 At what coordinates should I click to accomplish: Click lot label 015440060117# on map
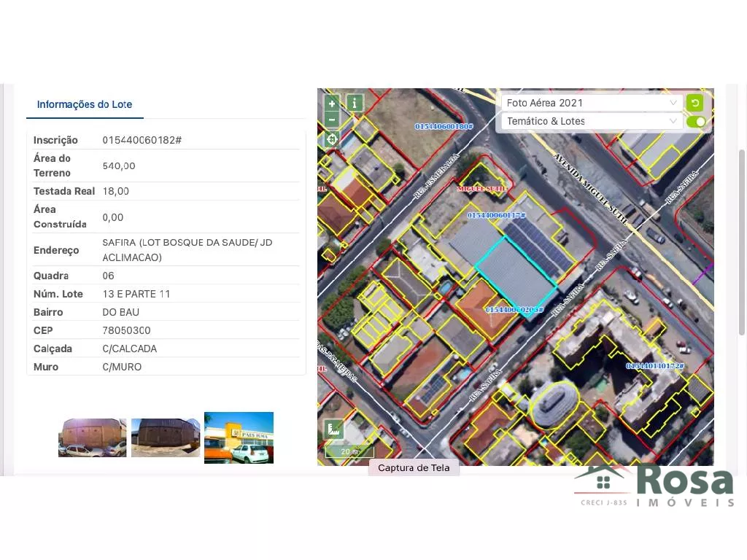tap(496, 215)
